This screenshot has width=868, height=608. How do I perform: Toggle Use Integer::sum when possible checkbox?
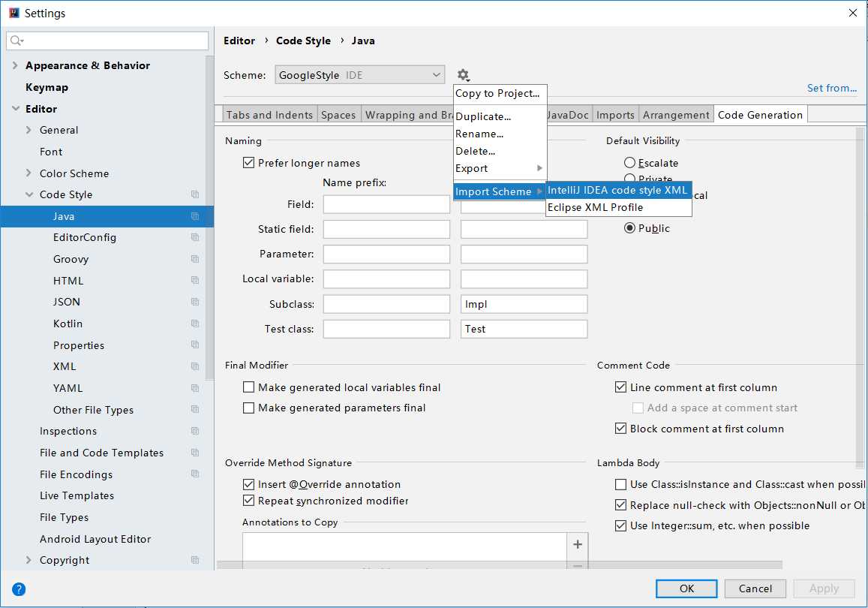click(x=620, y=525)
